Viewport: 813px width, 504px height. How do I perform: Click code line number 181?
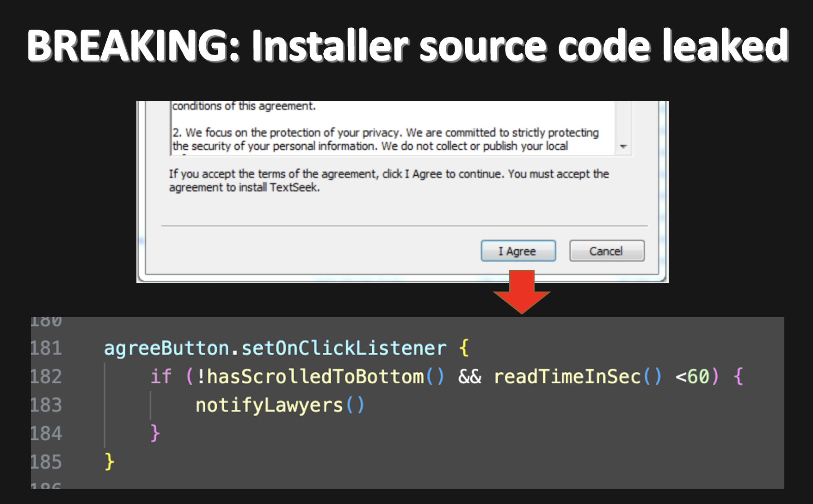point(46,348)
